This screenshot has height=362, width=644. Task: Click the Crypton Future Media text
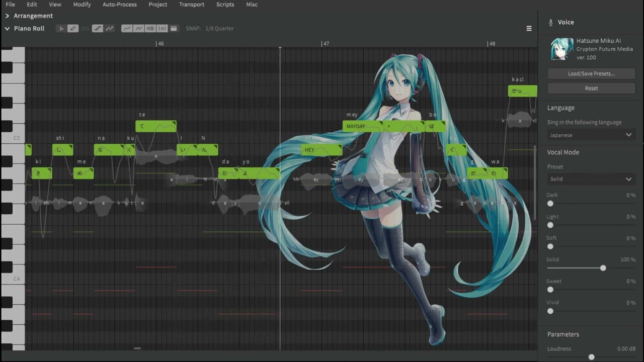coord(605,49)
